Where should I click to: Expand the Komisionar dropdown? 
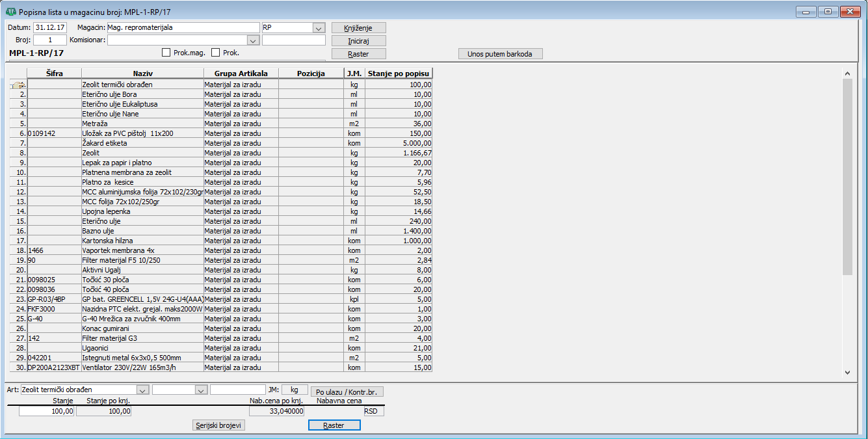(253, 40)
